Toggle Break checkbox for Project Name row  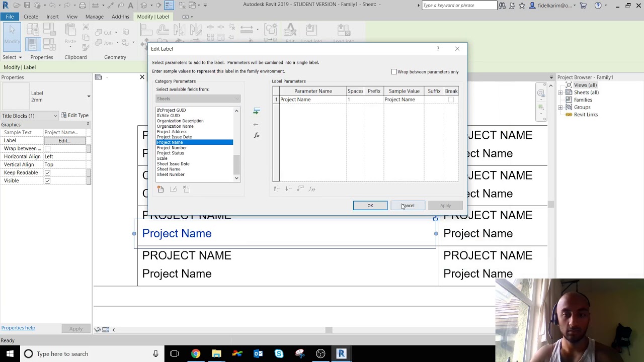point(451,100)
